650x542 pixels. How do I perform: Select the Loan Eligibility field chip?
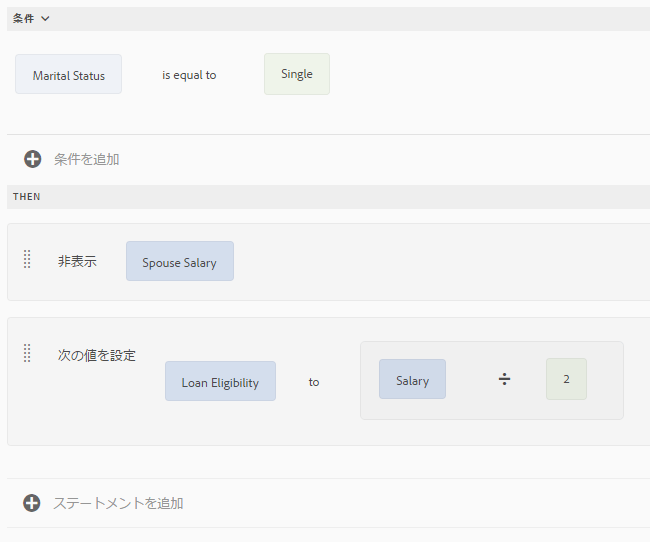(221, 381)
